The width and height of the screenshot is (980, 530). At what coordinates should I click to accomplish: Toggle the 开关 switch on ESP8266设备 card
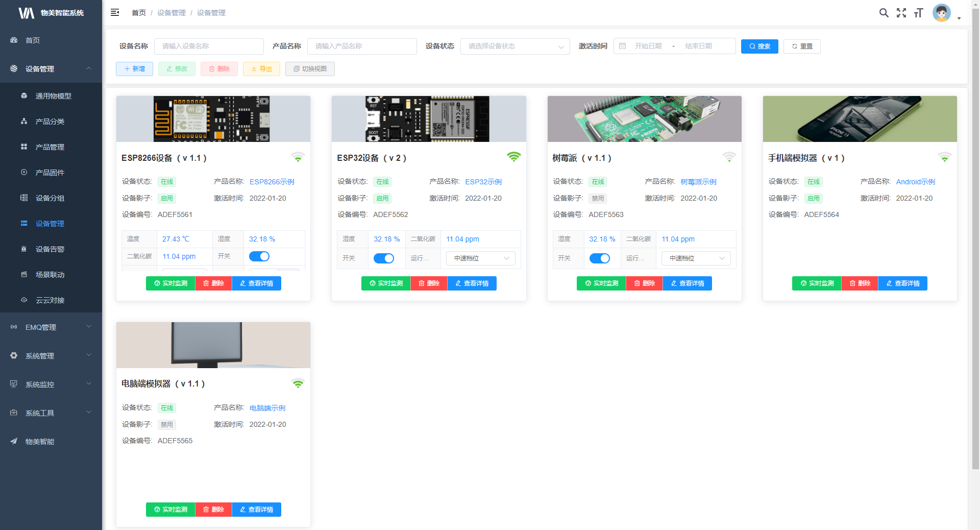[x=259, y=256]
